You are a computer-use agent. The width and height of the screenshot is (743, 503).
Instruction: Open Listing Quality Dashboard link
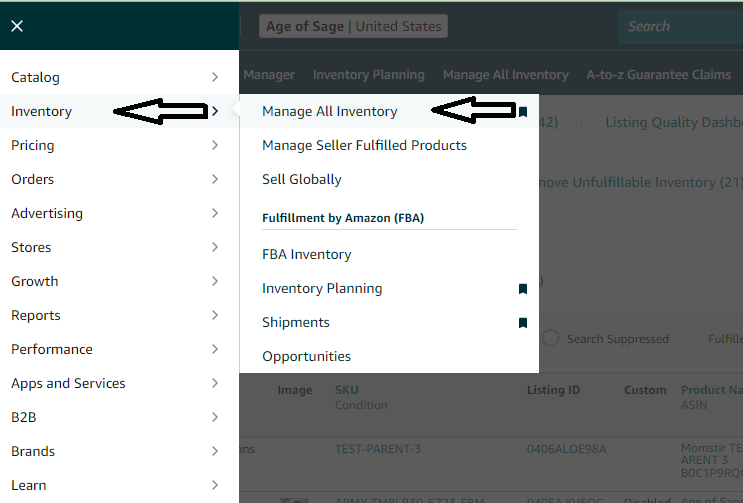[674, 123]
